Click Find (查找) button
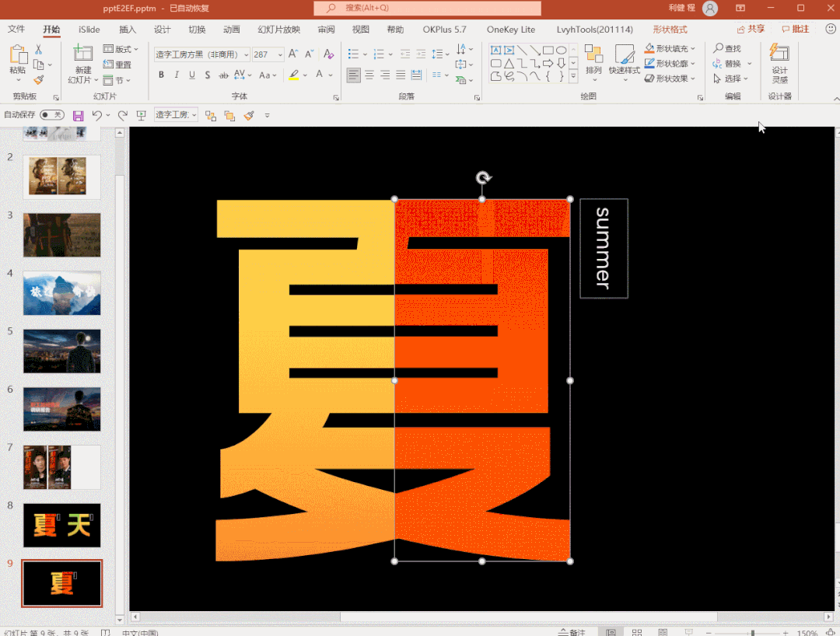840x636 pixels. 727,49
